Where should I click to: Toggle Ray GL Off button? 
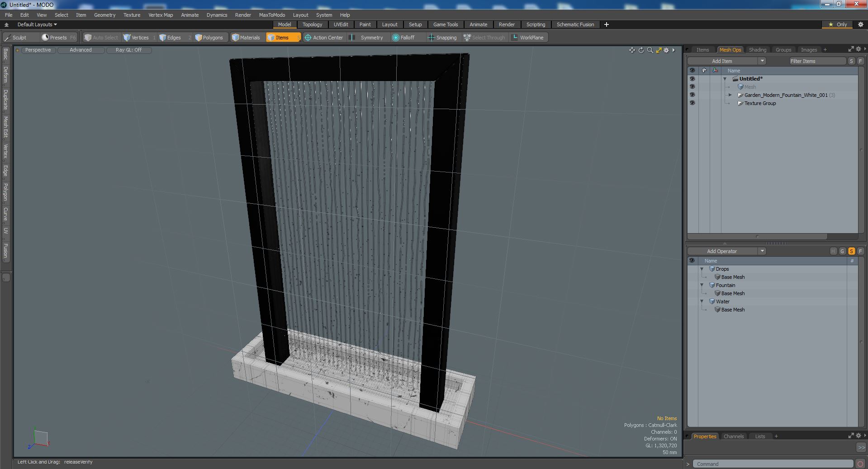tap(128, 50)
